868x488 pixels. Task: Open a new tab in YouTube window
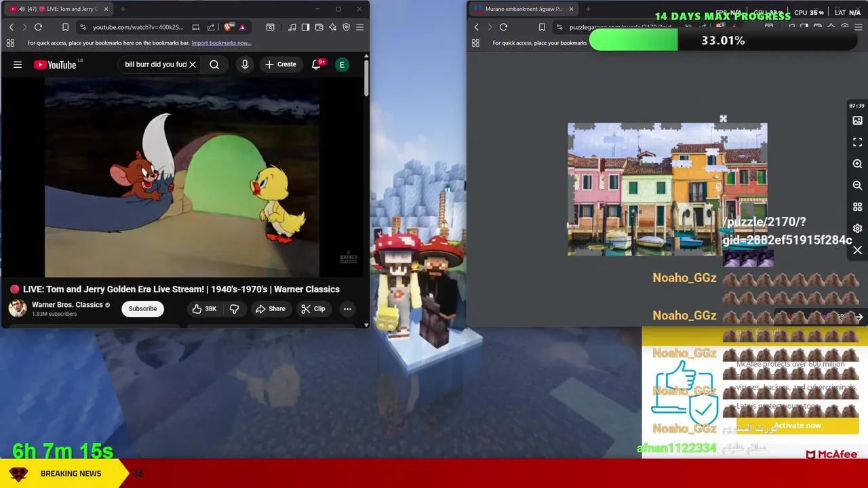coord(123,9)
